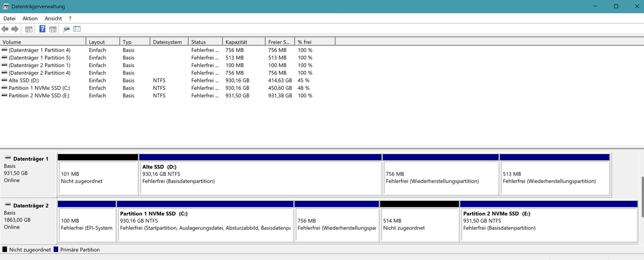This screenshot has width=644, height=260.
Task: Select the Datenträger 2 disk header panel
Action: coord(28,221)
